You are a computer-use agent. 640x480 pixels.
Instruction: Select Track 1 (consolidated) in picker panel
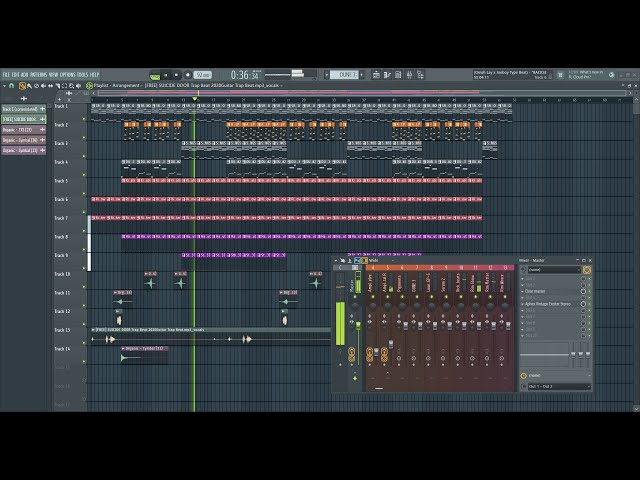coord(23,109)
